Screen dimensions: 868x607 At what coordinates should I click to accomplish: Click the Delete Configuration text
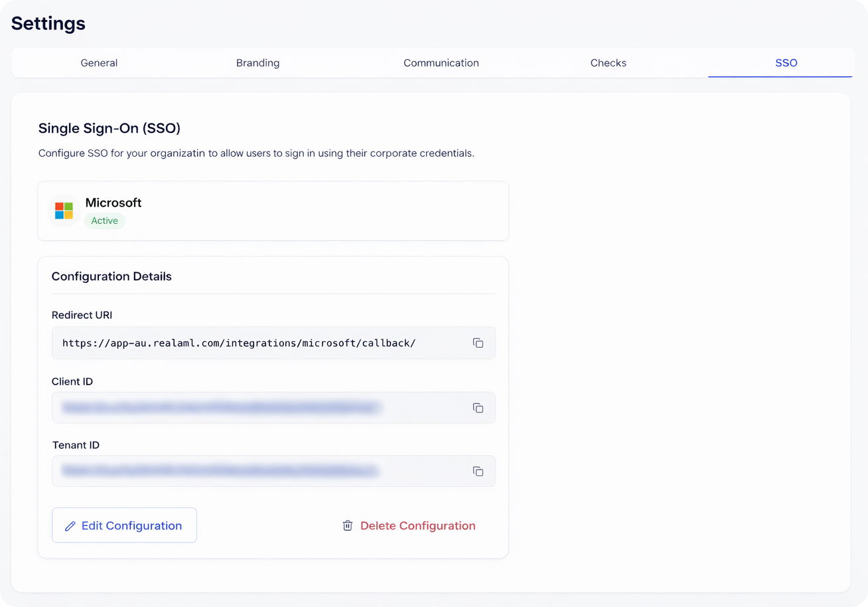[x=417, y=526]
